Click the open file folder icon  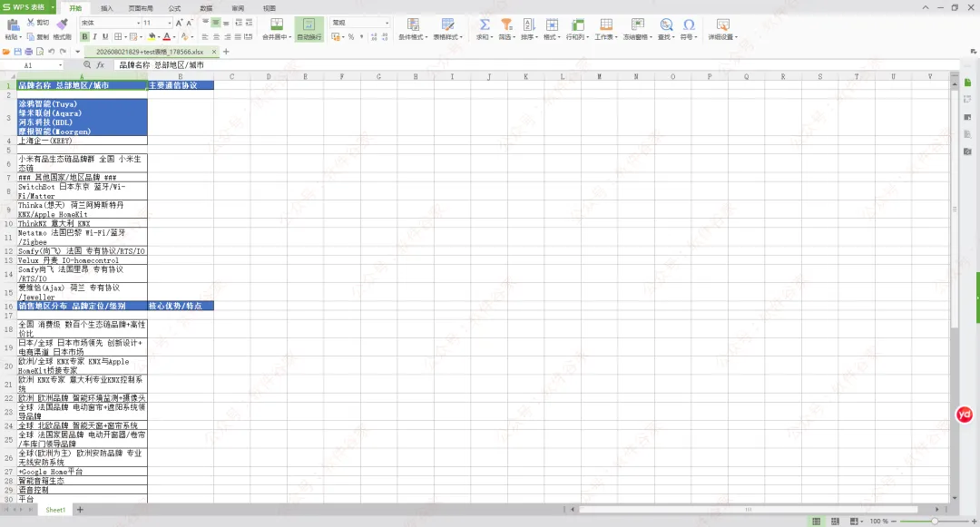6,52
